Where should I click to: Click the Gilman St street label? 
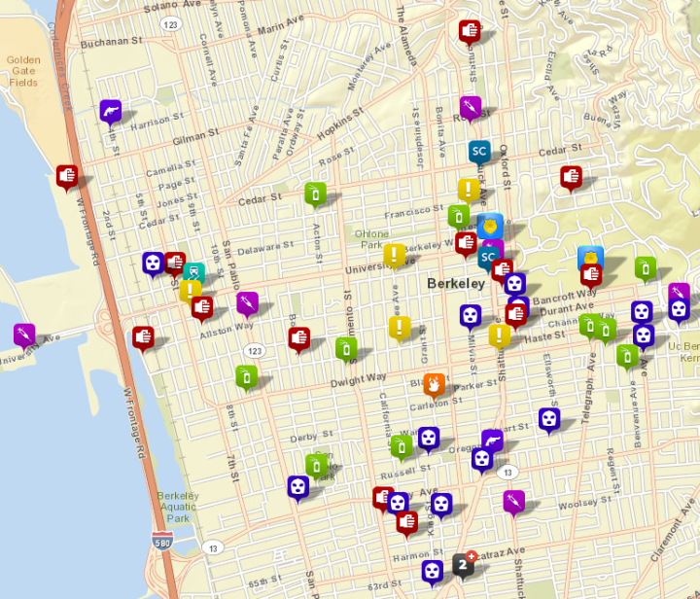tap(196, 136)
